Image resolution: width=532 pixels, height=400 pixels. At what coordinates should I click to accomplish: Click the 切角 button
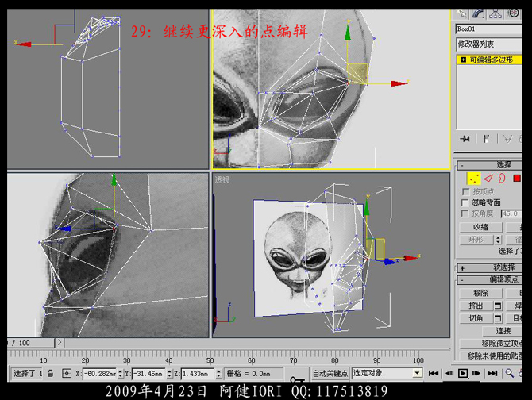(x=476, y=318)
